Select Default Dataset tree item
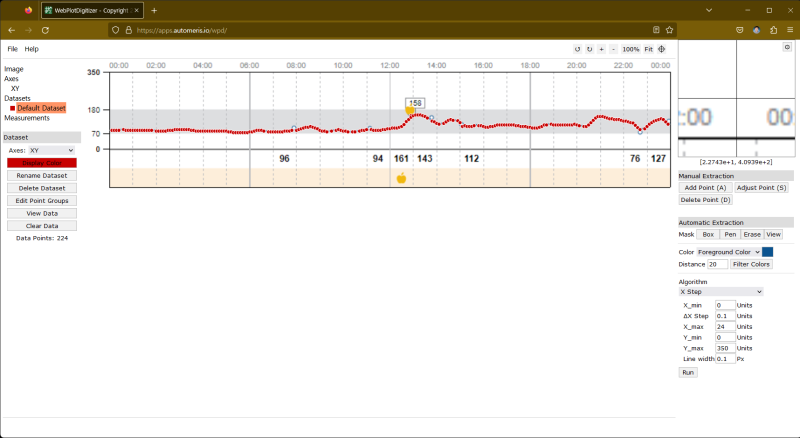Screen dimensions: 800x438 point(41,108)
